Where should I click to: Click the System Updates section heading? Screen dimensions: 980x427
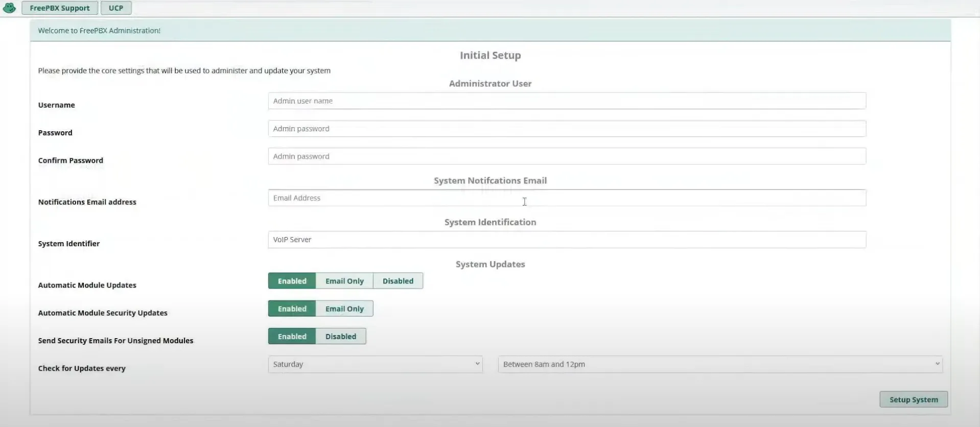click(x=490, y=264)
